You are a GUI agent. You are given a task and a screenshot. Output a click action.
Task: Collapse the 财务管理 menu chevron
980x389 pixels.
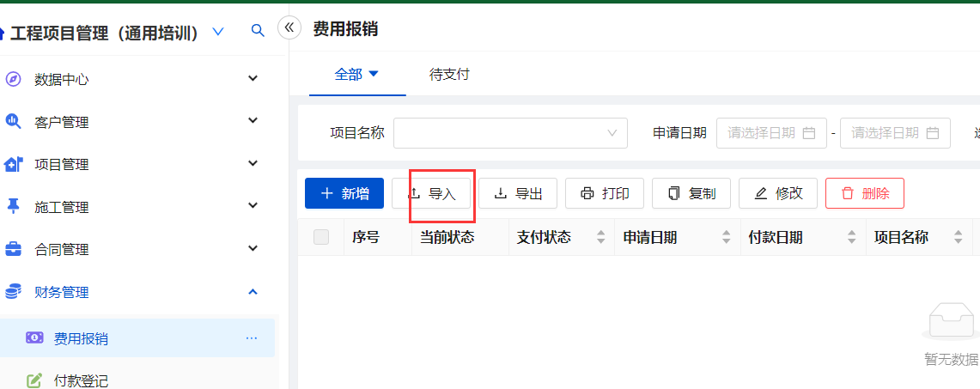[x=253, y=291]
